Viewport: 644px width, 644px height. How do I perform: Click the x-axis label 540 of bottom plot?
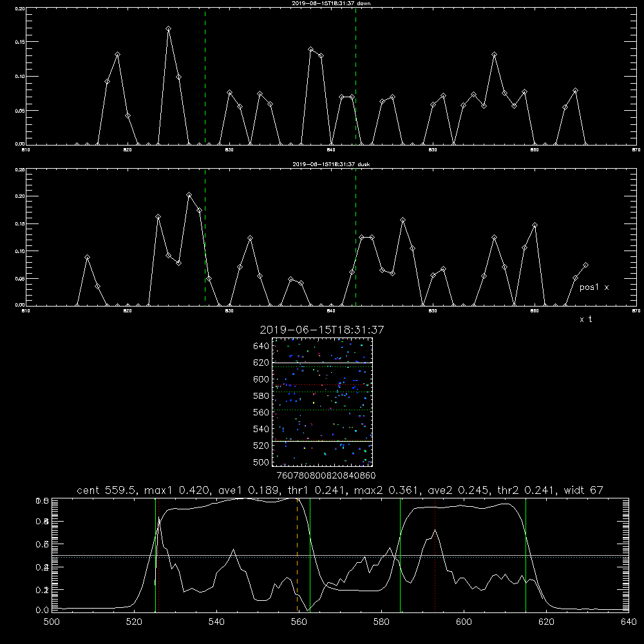pyautogui.click(x=216, y=622)
